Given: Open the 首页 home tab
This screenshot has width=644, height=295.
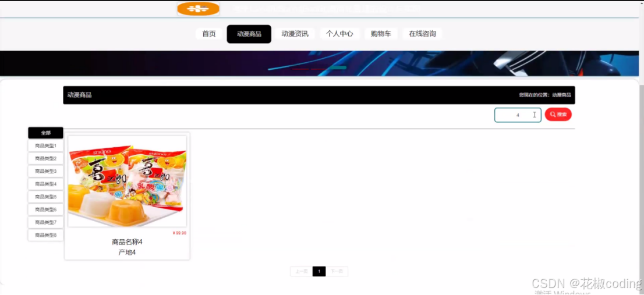Looking at the screenshot, I should [x=209, y=34].
